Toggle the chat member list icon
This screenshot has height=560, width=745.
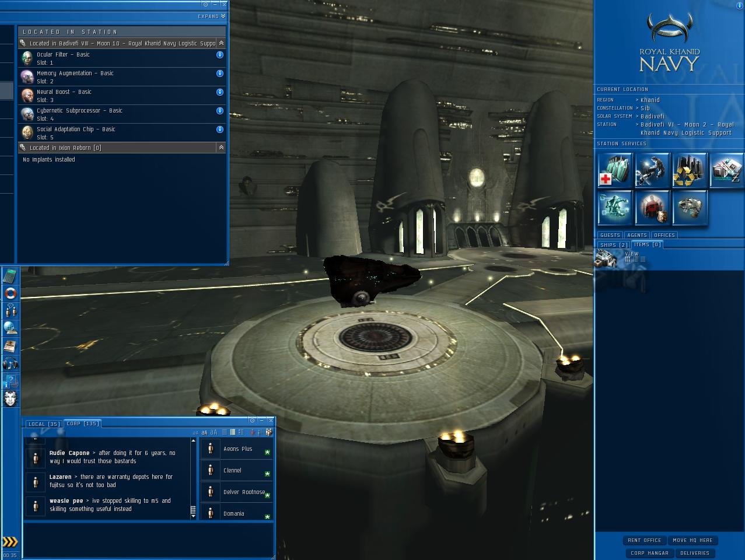[269, 432]
